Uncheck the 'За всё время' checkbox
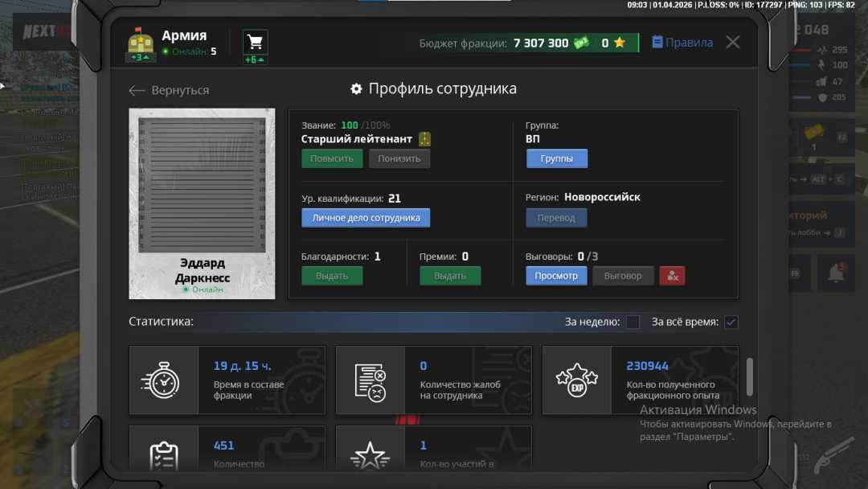868x489 pixels. click(x=731, y=323)
